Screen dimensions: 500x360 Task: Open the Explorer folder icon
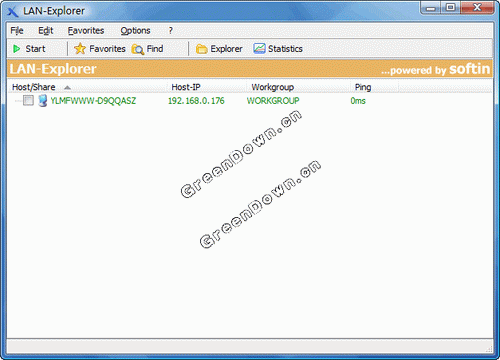pyautogui.click(x=201, y=49)
